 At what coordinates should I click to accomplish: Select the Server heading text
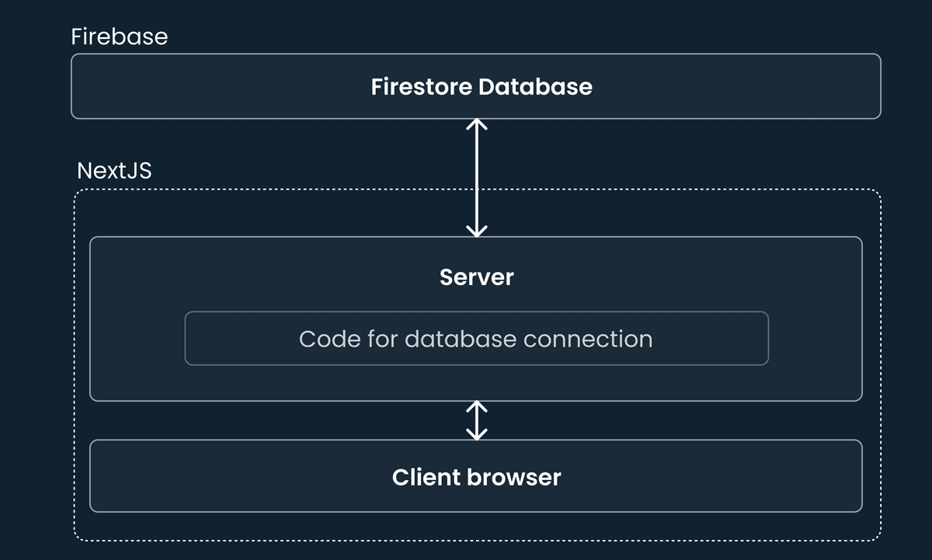[477, 277]
